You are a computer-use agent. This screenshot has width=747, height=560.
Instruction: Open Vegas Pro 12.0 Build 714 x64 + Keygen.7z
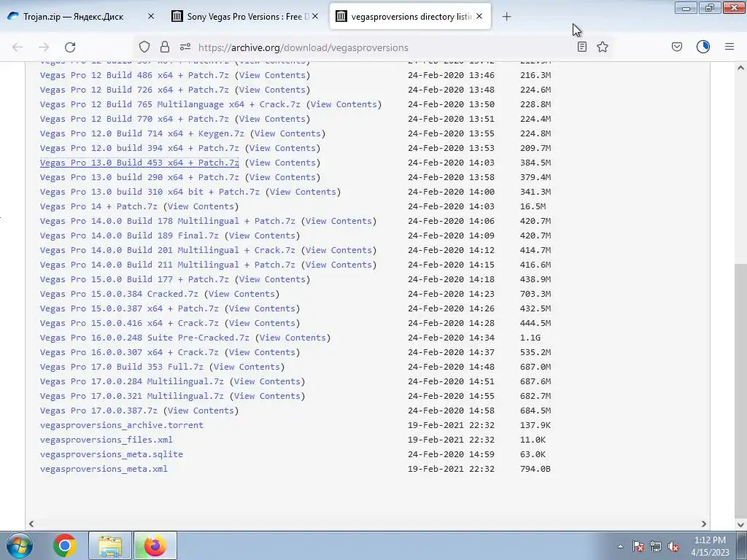pos(142,134)
